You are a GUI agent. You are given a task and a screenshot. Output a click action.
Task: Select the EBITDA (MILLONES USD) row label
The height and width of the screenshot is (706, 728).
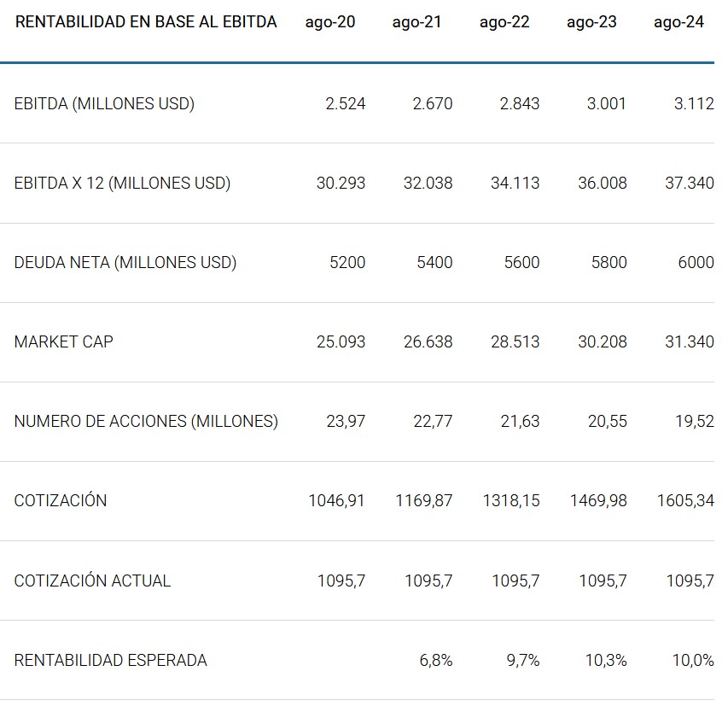click(x=104, y=104)
